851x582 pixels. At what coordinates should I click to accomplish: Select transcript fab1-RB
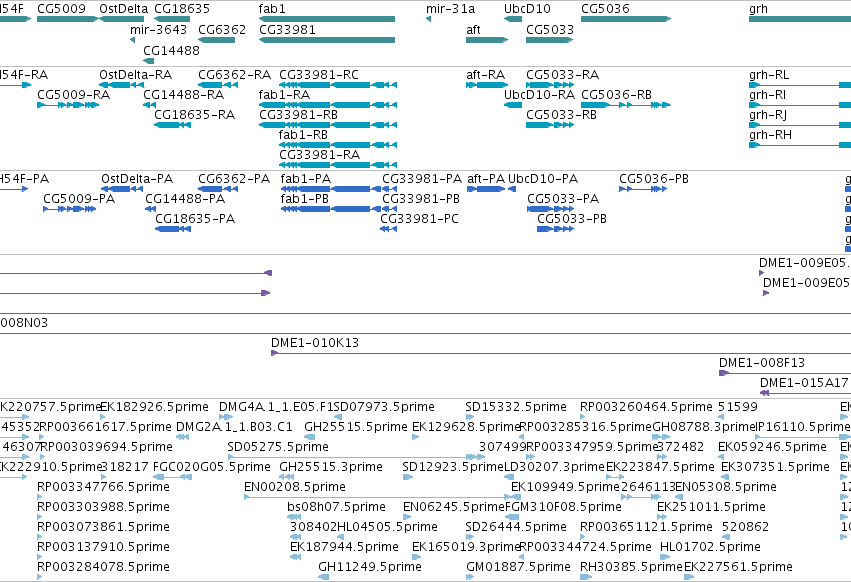pyautogui.click(x=338, y=145)
